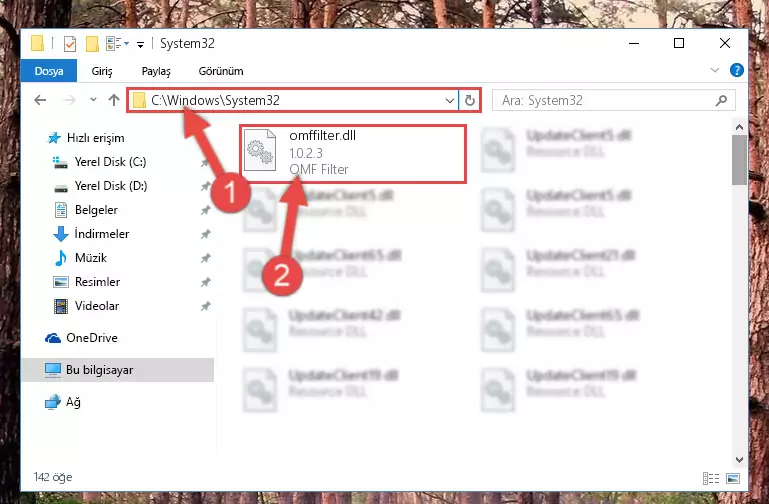Select the omffilter.dll file icon
This screenshot has width=769, height=504.
(x=260, y=150)
